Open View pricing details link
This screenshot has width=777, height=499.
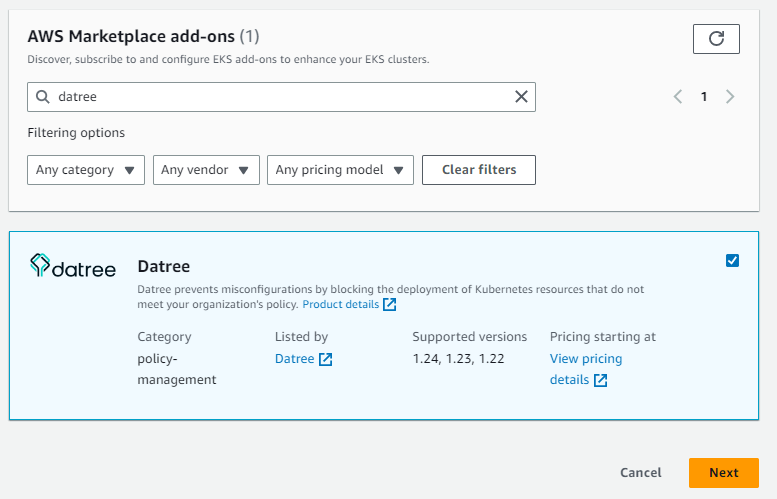586,369
